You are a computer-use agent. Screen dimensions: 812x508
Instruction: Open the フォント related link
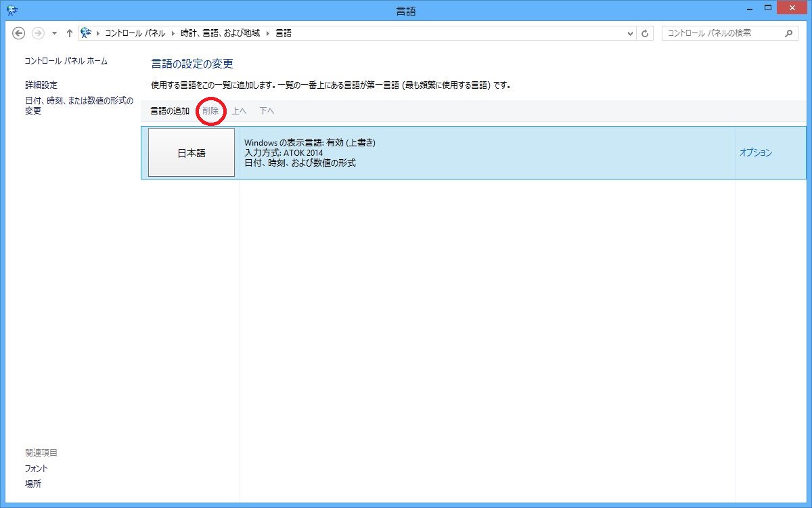click(x=37, y=469)
